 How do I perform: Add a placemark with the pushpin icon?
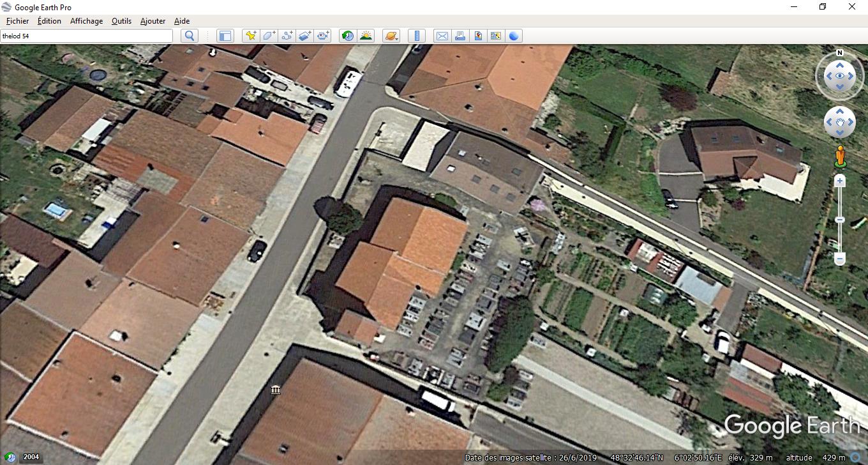click(x=251, y=36)
